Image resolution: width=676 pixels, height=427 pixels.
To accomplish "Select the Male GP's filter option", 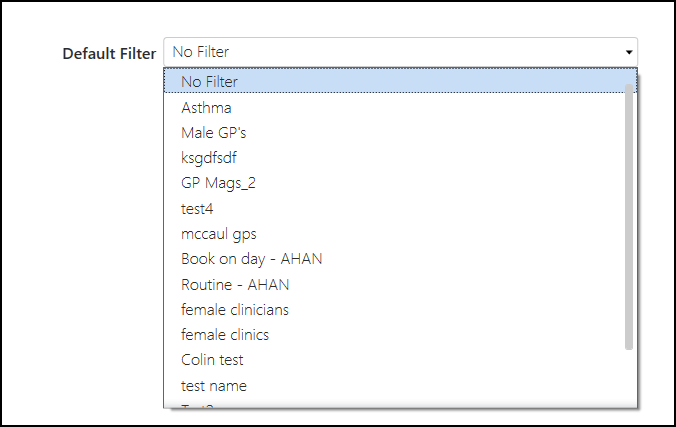I will [x=213, y=132].
